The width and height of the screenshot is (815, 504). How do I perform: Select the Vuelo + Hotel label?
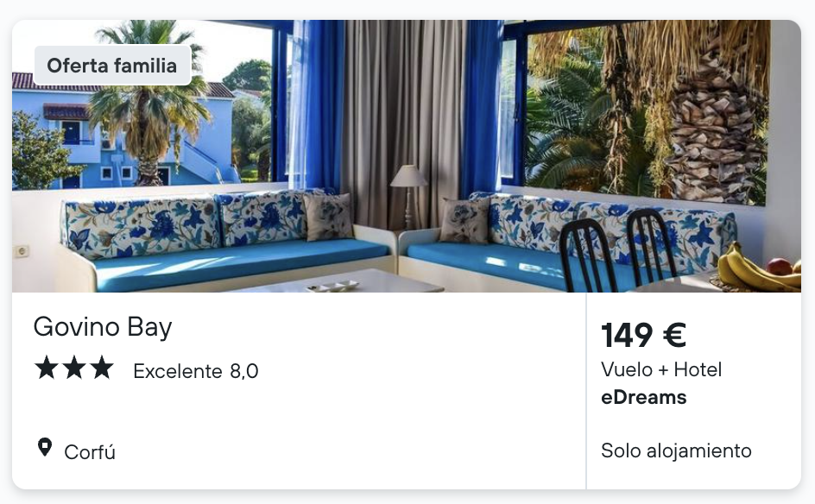[x=661, y=369]
